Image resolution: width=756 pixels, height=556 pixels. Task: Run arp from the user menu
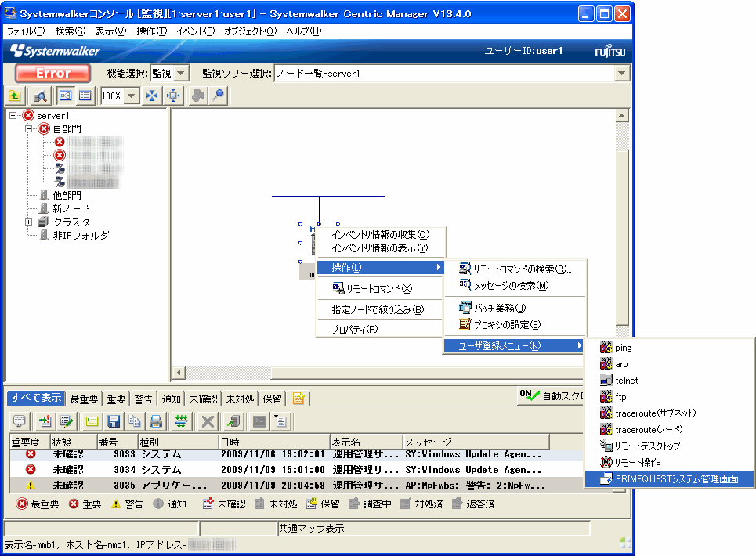click(669, 364)
